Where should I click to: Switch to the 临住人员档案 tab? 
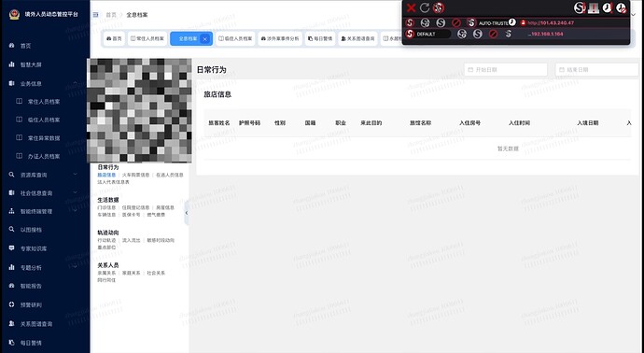coord(235,38)
